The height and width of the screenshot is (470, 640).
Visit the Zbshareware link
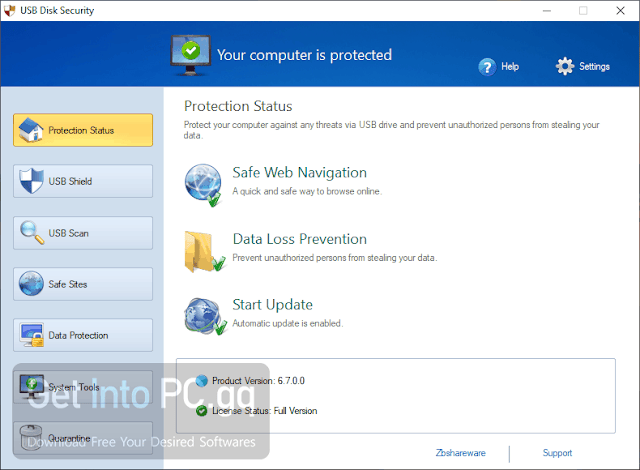[x=460, y=453]
